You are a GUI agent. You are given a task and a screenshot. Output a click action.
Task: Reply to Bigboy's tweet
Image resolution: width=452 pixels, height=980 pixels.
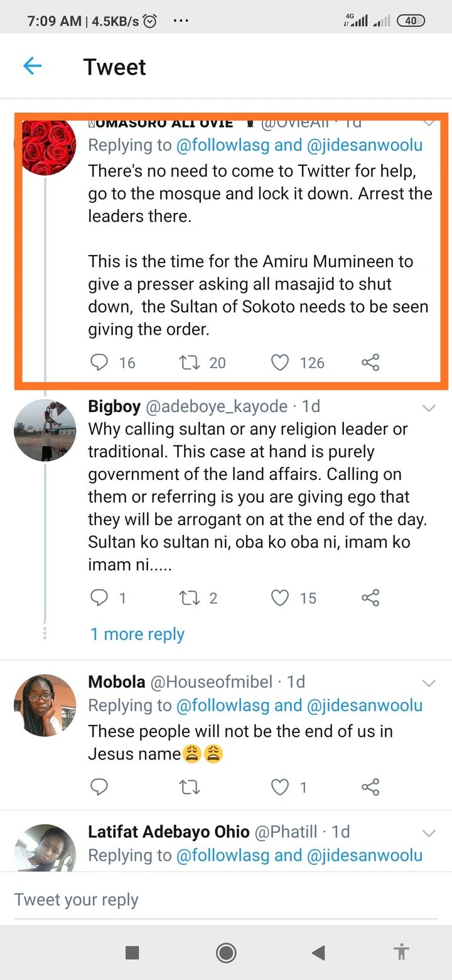[100, 597]
